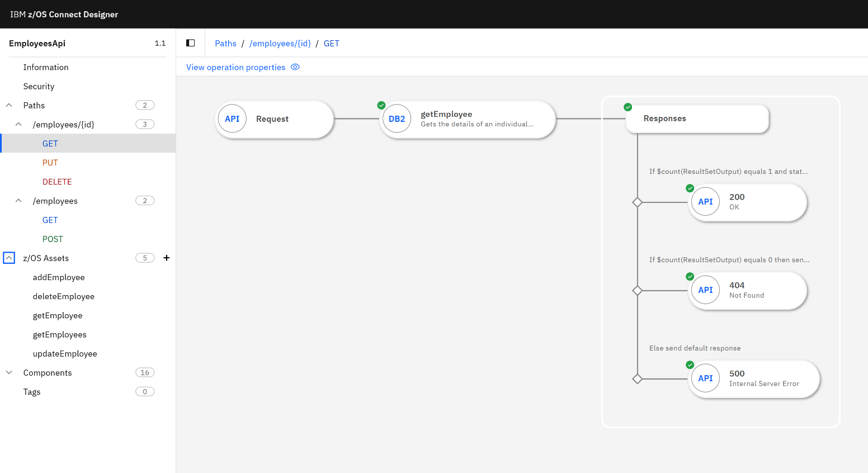Select the diamond connector for 404 branch

click(637, 290)
